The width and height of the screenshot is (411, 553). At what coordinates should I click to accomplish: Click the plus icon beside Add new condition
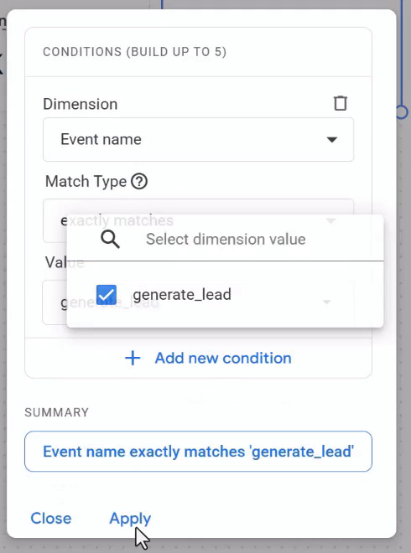[x=133, y=358]
